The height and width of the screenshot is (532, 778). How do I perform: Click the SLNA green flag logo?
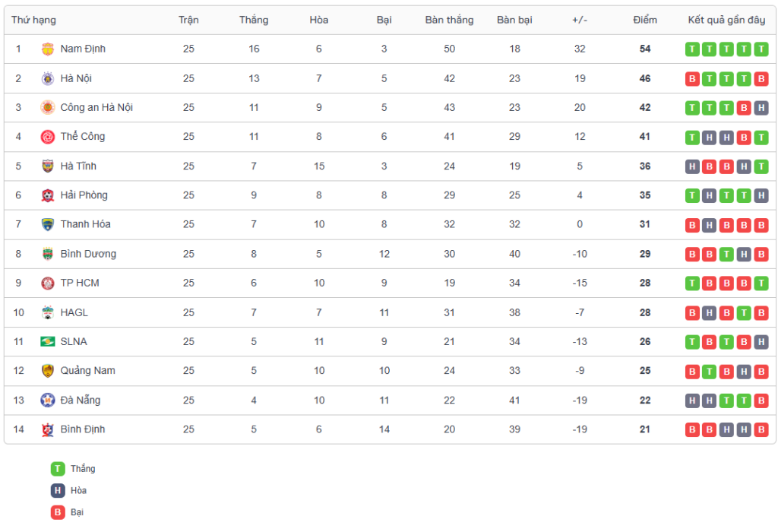[48, 341]
